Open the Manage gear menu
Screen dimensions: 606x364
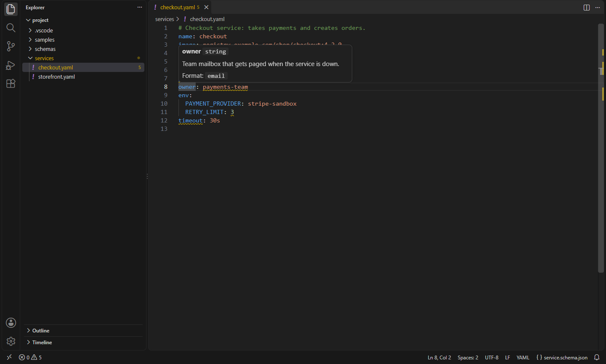coord(11,341)
